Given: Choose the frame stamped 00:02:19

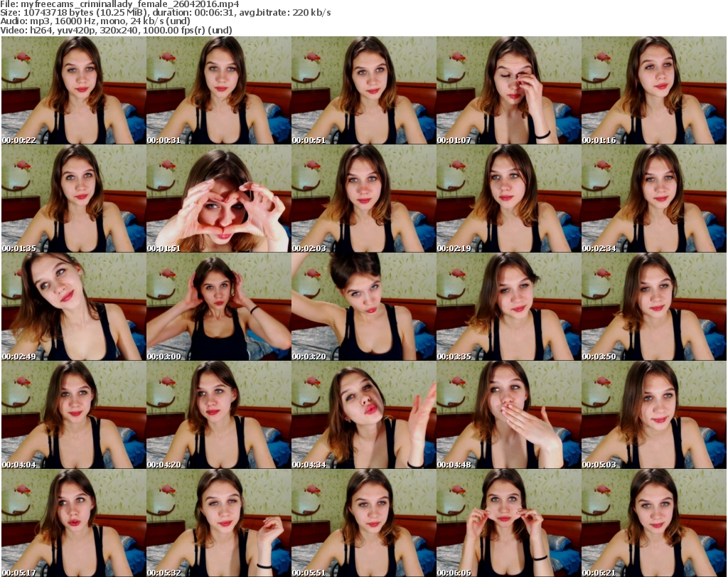Looking at the screenshot, I should [509, 198].
